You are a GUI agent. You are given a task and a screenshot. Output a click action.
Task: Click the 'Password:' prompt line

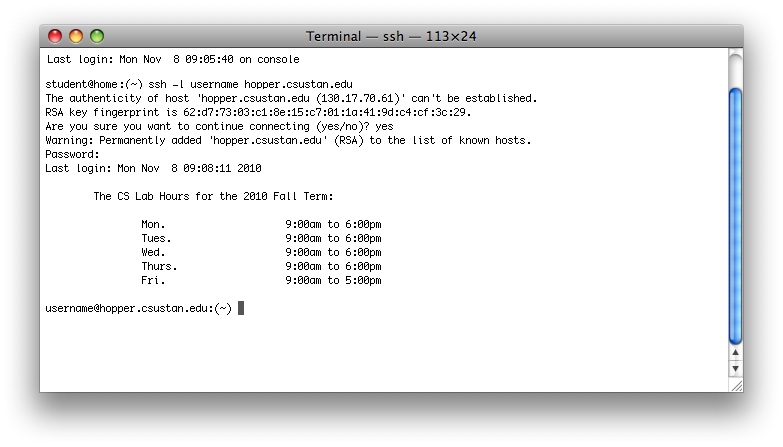coord(72,154)
